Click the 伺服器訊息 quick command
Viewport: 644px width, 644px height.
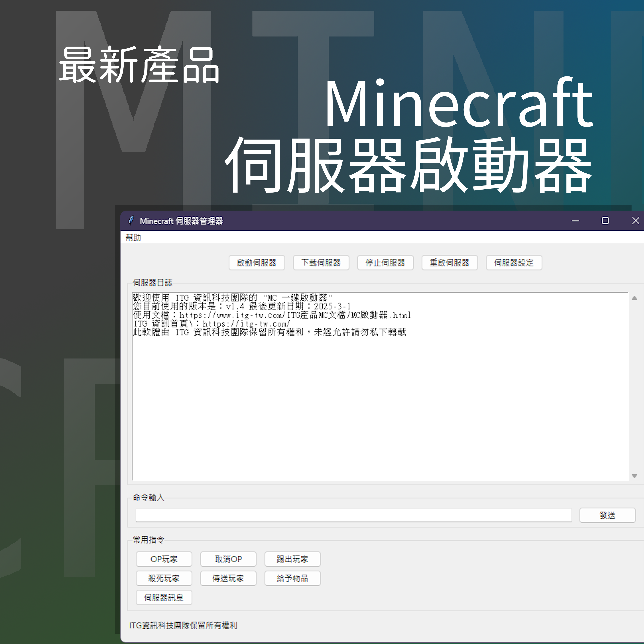pos(164,598)
